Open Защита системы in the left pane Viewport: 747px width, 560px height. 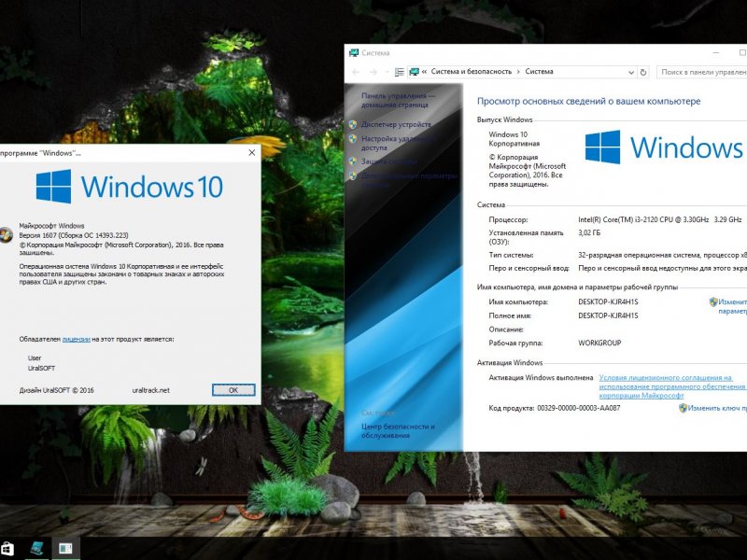point(388,161)
